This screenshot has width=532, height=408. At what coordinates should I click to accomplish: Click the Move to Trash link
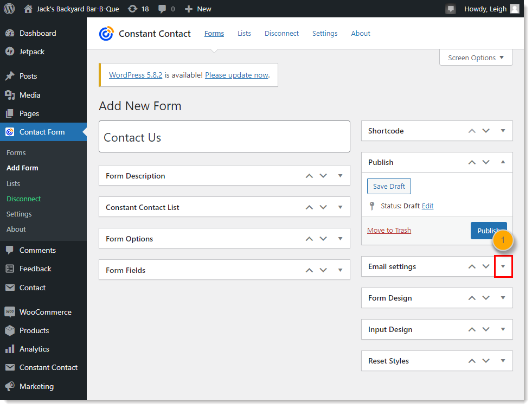point(389,231)
